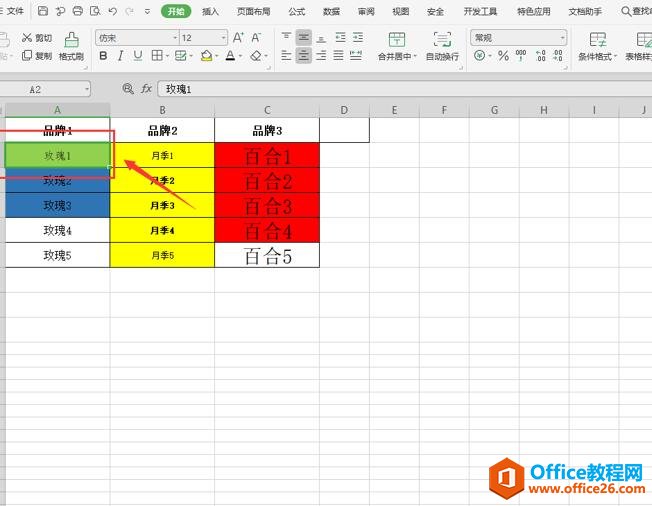Switch to the 数据 tab

tap(331, 12)
